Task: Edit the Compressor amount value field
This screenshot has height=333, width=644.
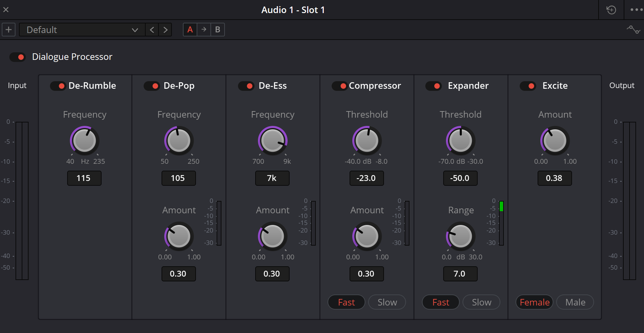Action: pos(367,274)
